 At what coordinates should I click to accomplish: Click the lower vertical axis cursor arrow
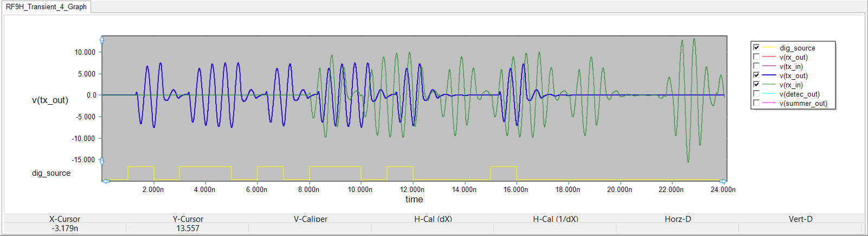(x=101, y=161)
